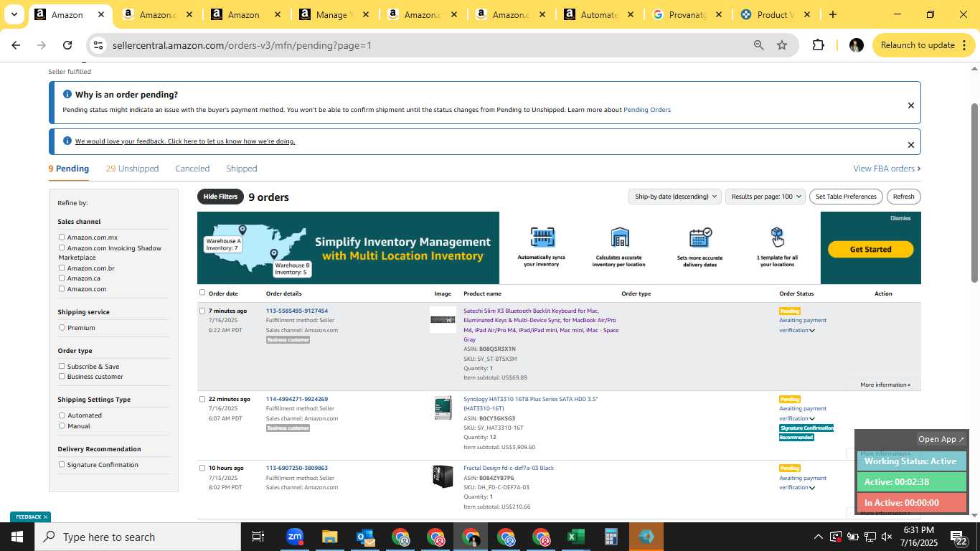980x551 pixels.
Task: Open the Ship-by date (descending) sort dropdown
Action: pos(674,197)
